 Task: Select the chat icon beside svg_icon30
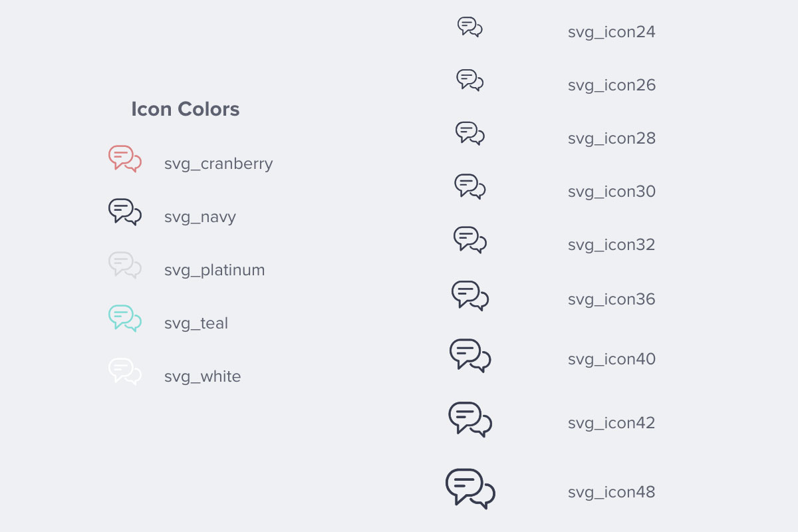[470, 187]
